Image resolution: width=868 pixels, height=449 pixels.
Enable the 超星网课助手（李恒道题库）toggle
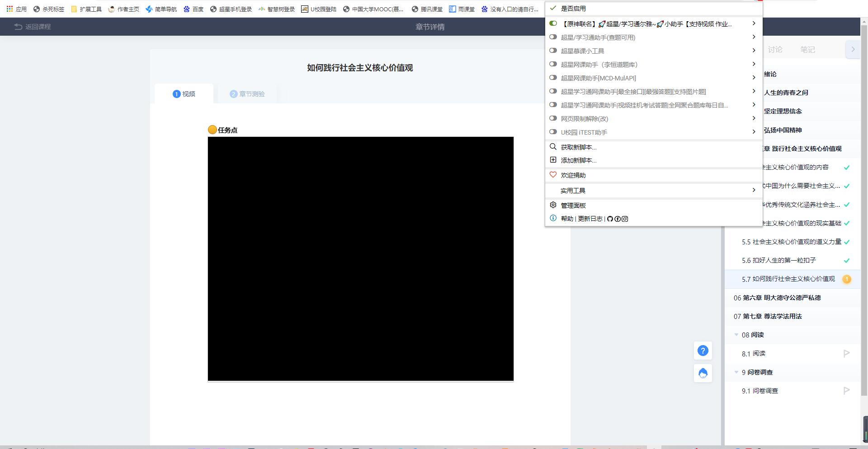[553, 64]
